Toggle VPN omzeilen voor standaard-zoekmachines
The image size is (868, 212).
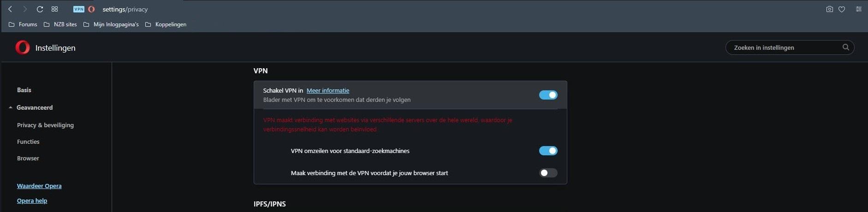548,151
